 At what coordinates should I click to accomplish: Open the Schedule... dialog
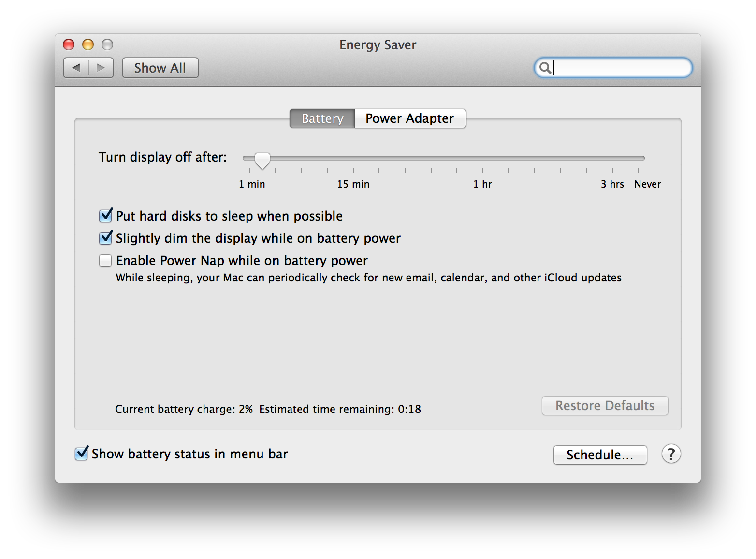click(x=600, y=455)
